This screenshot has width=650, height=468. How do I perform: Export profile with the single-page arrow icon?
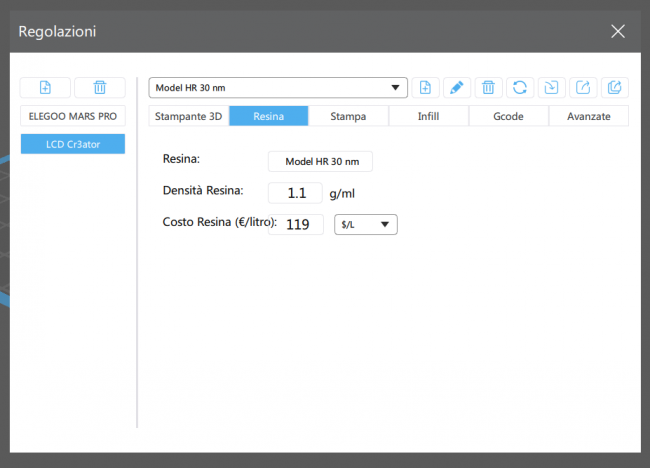point(583,88)
